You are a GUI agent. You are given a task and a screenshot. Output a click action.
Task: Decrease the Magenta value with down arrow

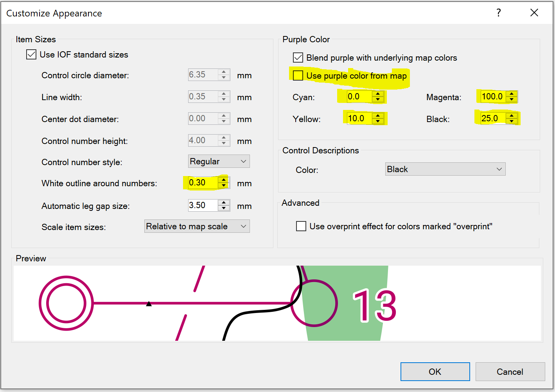coord(512,99)
